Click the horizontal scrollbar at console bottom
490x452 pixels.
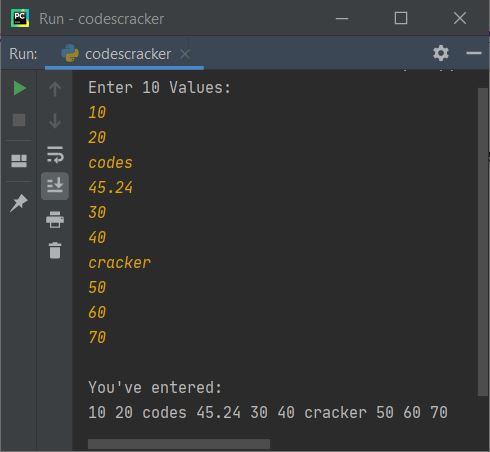179,444
